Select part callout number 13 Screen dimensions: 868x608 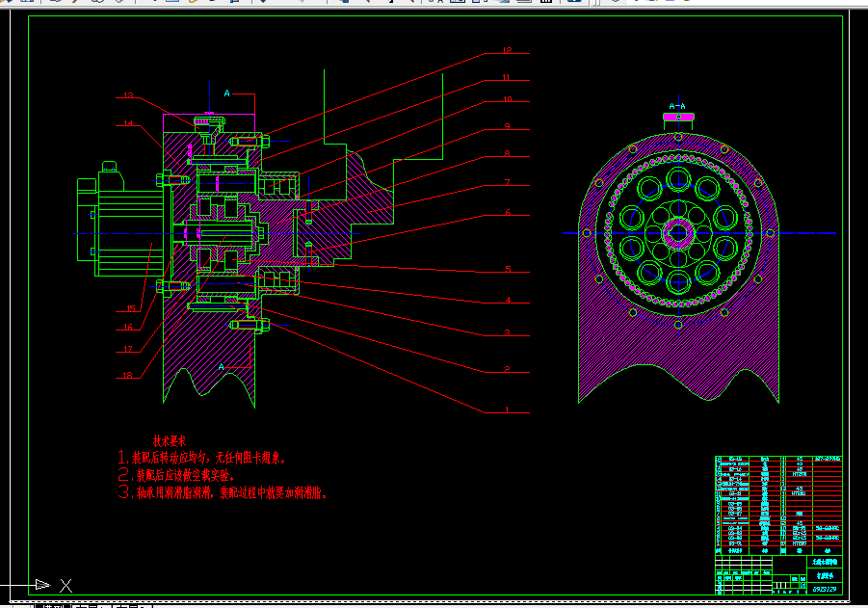tap(128, 95)
